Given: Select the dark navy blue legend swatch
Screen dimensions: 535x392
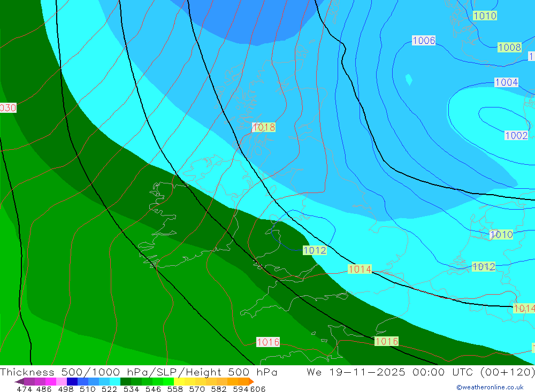Looking at the screenshot, I should tap(72, 381).
